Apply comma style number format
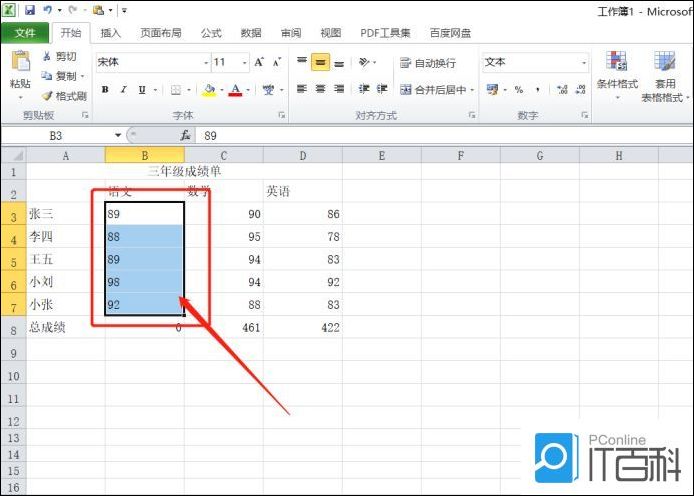Viewport: 694px width, 496px height. (x=537, y=90)
